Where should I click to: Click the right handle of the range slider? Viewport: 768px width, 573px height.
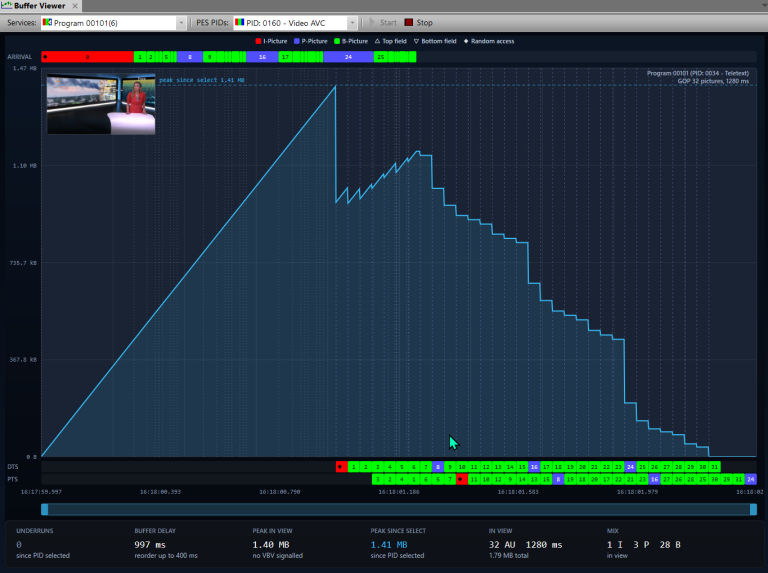[x=753, y=509]
